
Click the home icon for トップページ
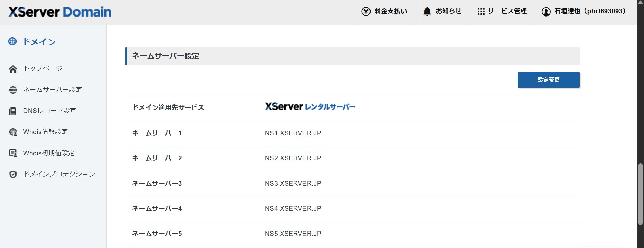point(13,69)
